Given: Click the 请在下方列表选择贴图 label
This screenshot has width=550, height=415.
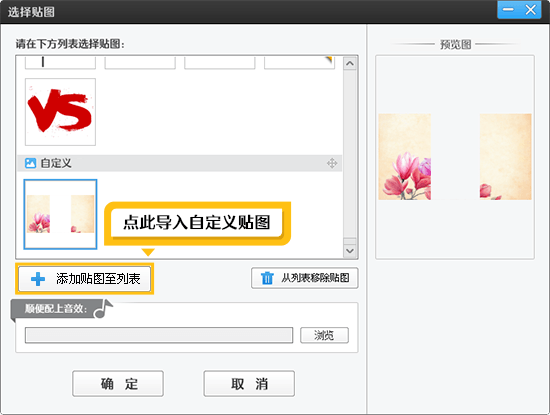Looking at the screenshot, I should coord(70,44).
